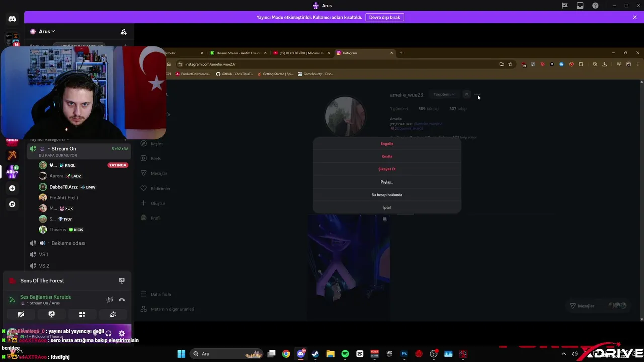This screenshot has width=644, height=362.
Task: Click the browser address bar URL
Action: click(x=210, y=64)
